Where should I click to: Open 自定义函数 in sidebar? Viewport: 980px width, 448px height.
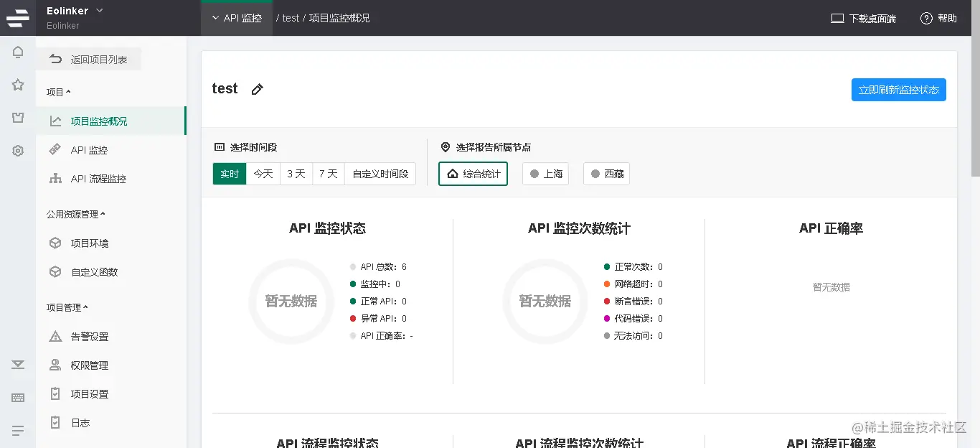(x=111, y=271)
